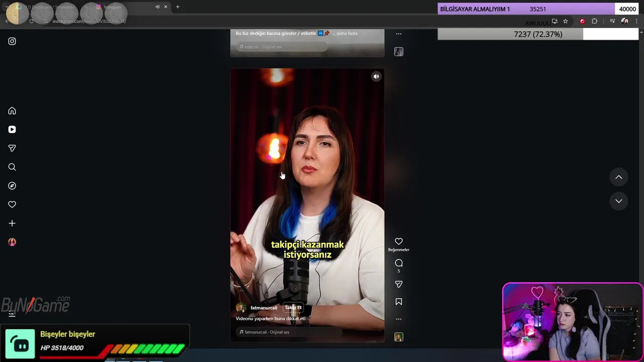Screen dimensions: 644x362
Task: Open the browser Extensions puzzle menu
Action: click(595, 21)
